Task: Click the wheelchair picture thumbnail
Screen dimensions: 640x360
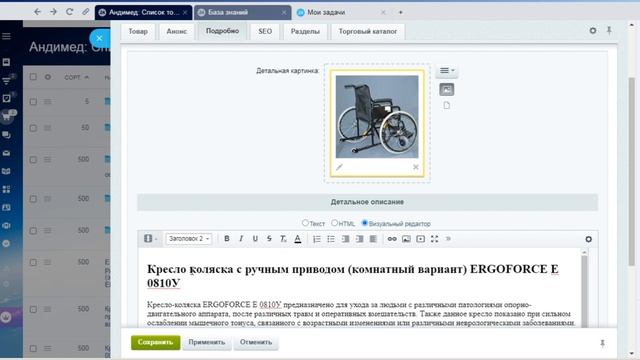Action: coord(377,117)
